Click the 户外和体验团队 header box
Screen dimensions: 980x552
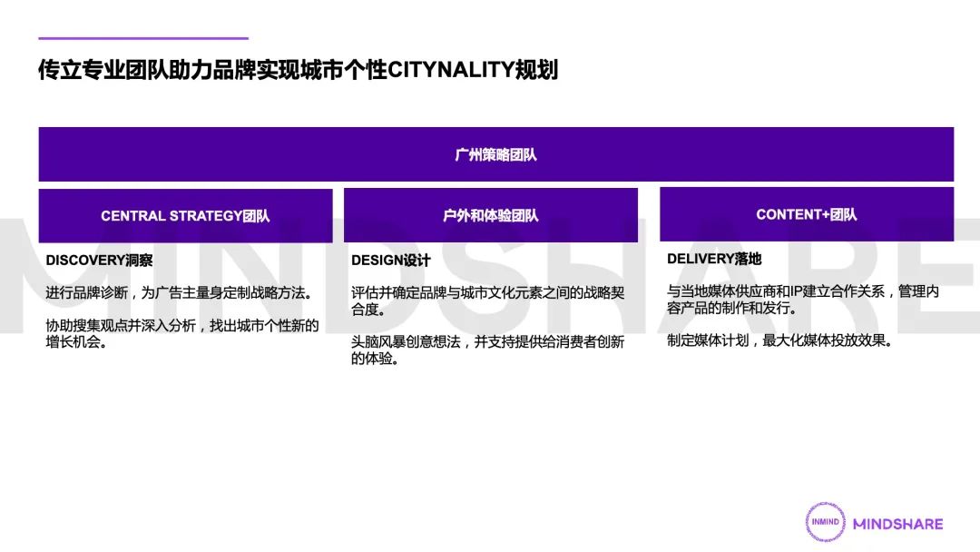(490, 216)
